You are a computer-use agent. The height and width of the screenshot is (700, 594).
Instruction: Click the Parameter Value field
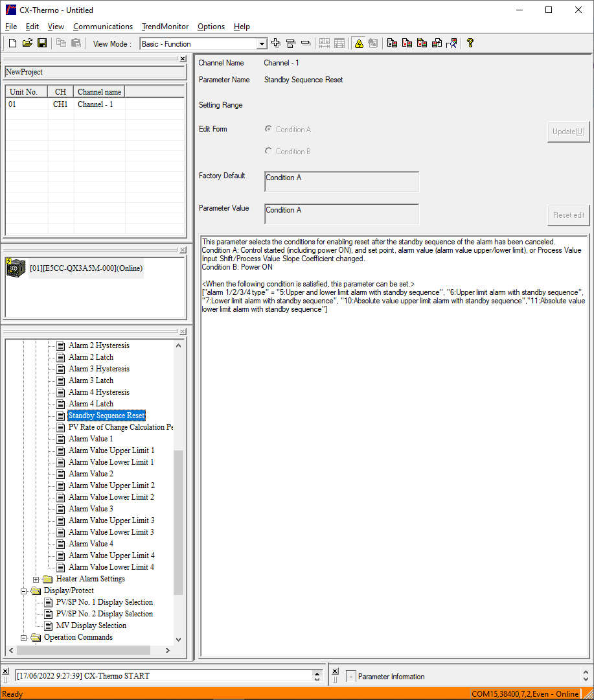tap(341, 214)
